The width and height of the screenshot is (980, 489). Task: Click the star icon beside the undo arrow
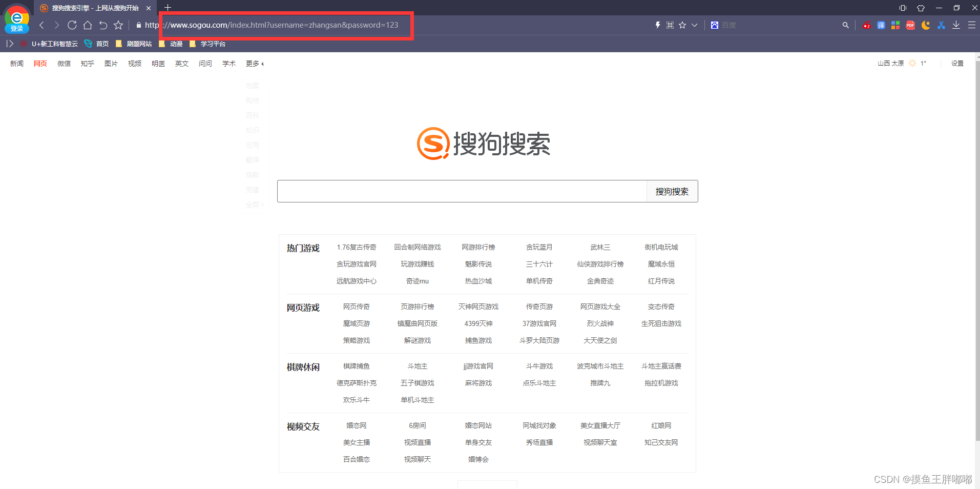click(x=118, y=25)
